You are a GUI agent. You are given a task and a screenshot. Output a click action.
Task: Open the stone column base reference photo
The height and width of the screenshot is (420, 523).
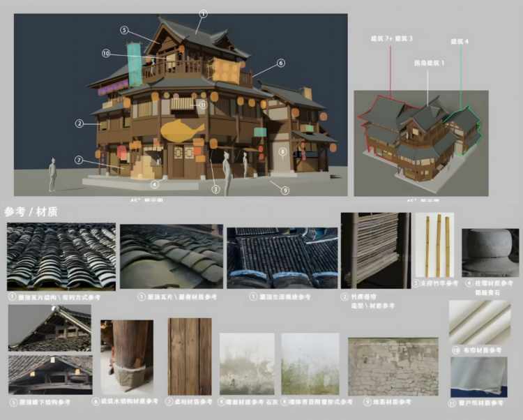click(x=490, y=253)
